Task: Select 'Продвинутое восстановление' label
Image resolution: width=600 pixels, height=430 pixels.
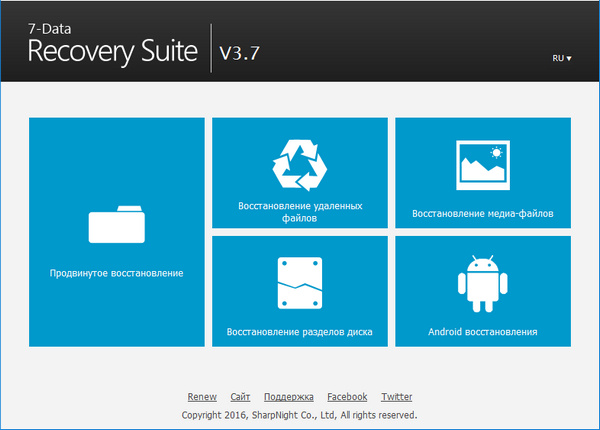Action: click(x=117, y=273)
